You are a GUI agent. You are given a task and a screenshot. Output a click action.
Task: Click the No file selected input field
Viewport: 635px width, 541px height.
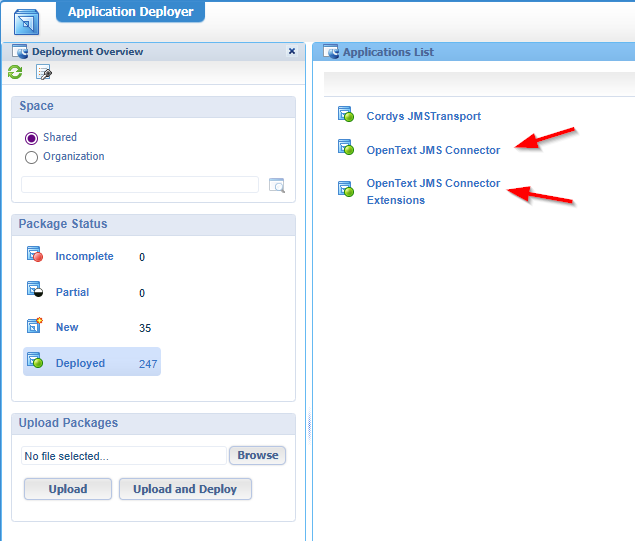124,456
